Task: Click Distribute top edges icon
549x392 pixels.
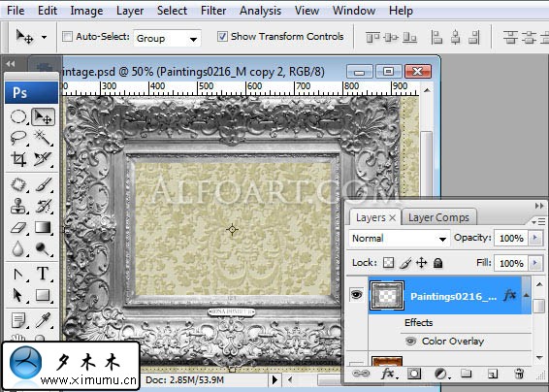Action: click(x=511, y=37)
